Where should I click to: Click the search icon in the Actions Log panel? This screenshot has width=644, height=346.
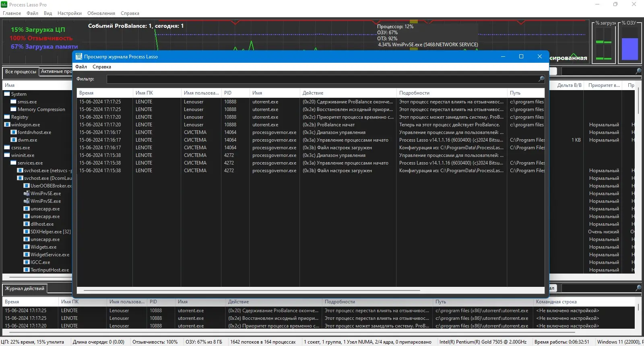tap(638, 288)
